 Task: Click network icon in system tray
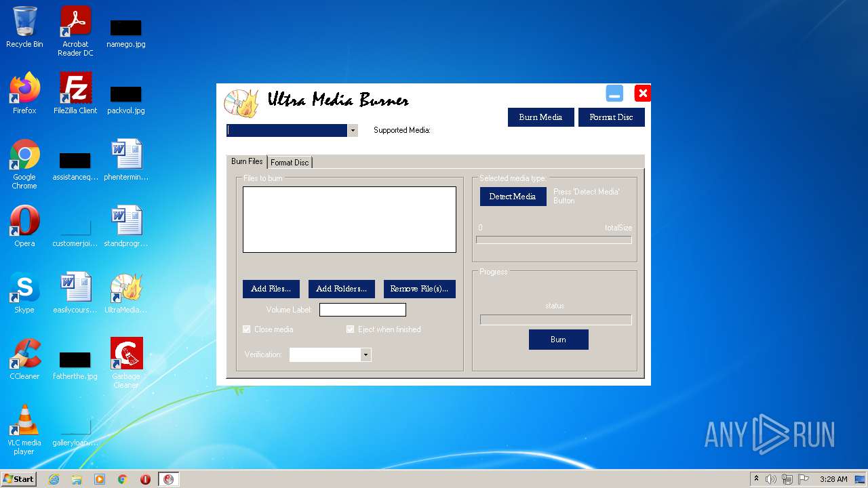pyautogui.click(x=787, y=479)
